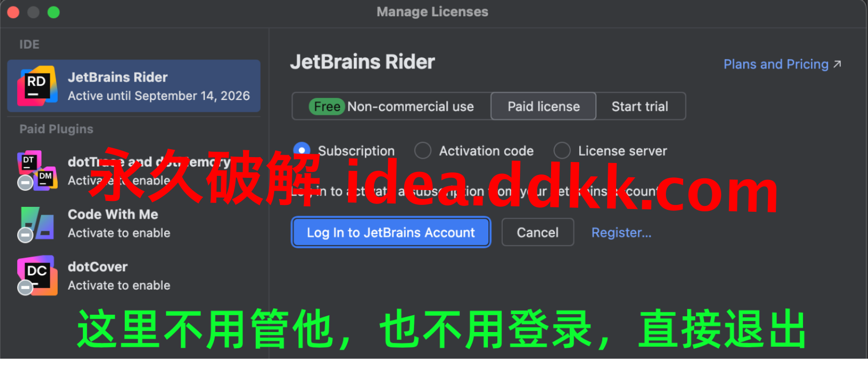Click the green Free badge
This screenshot has height=365, width=868.
click(326, 106)
